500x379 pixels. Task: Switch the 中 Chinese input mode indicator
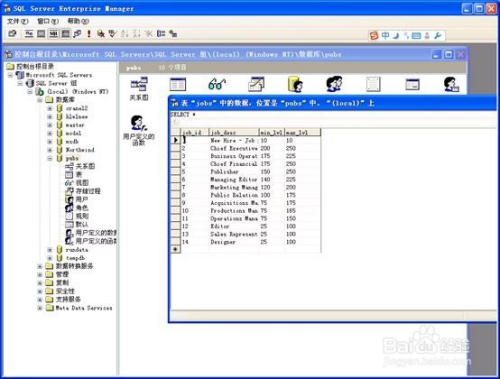(x=385, y=35)
